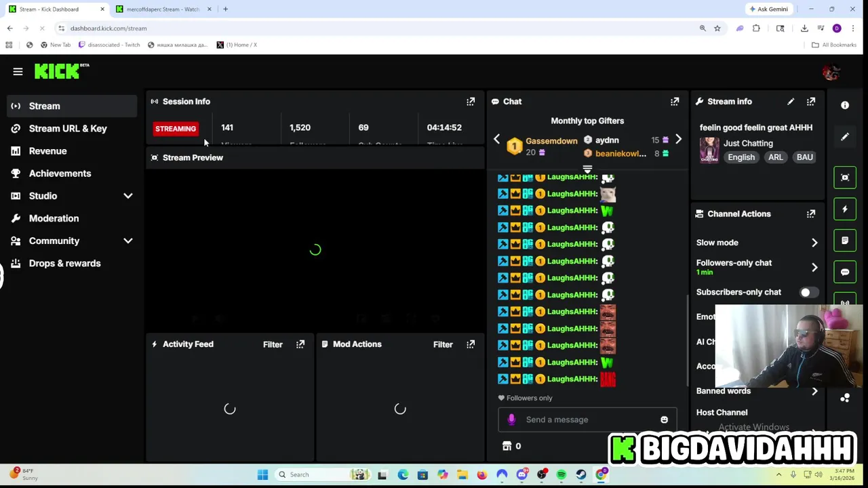Viewport: 868px width, 488px height.
Task: Open Spotify from the taskbar
Action: pos(561,474)
